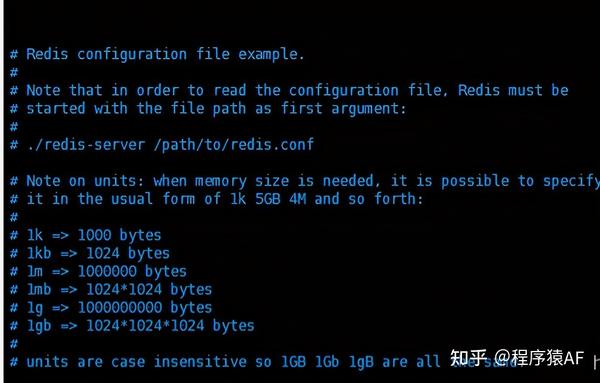
Task: Click the word 'argument:' in the comments
Action: pos(368,109)
